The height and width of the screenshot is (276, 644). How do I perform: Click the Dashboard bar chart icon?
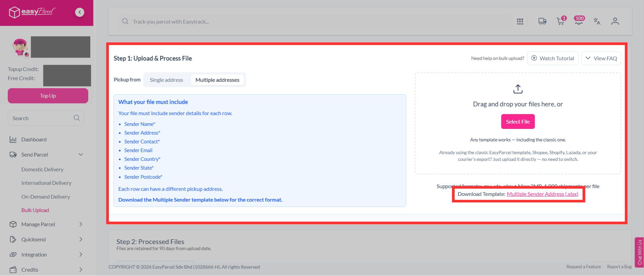13,139
